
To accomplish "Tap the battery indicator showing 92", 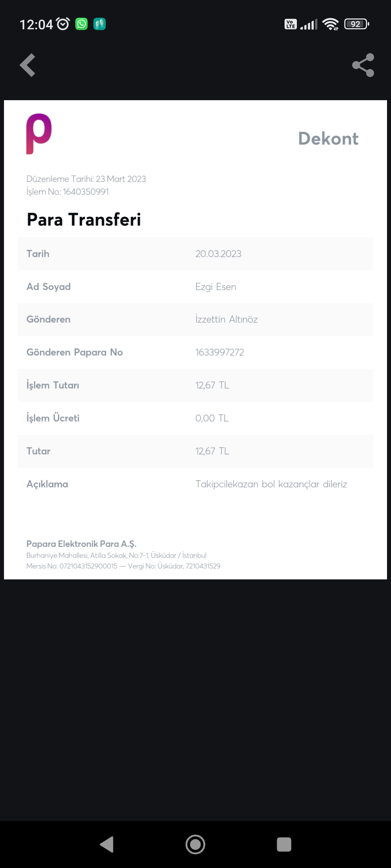I will coord(357,24).
